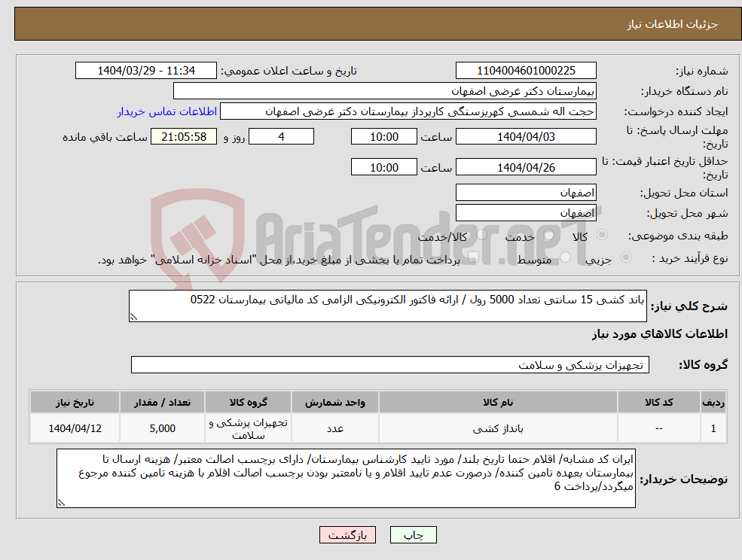
Task: Click the request creator field حجت اله شمسی
Action: (408, 111)
